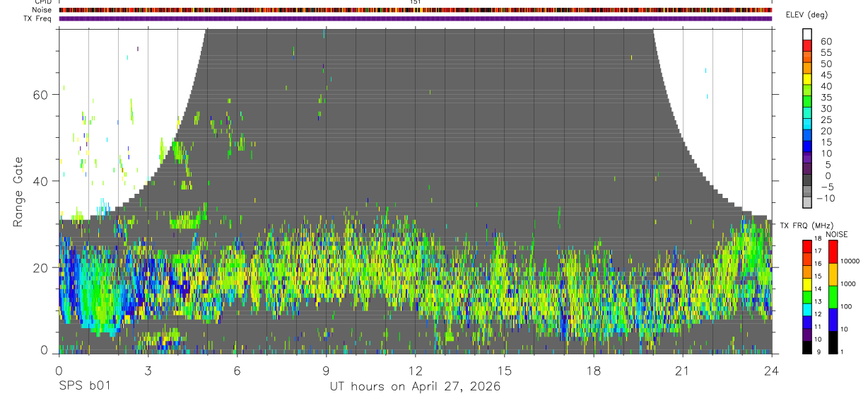Click the '10000' value in NOISE legend
This screenshot has width=868, height=401.
[851, 262]
